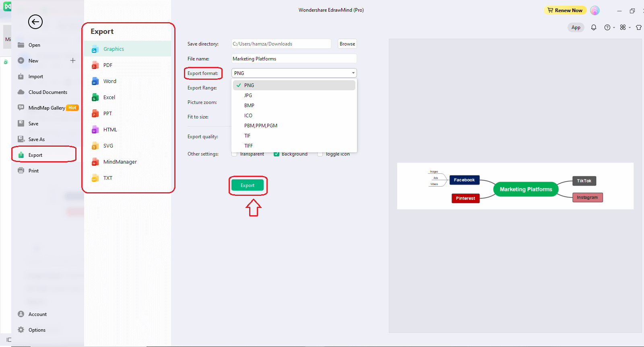Click the Export panel heading text
The image size is (644, 347).
pyautogui.click(x=102, y=31)
